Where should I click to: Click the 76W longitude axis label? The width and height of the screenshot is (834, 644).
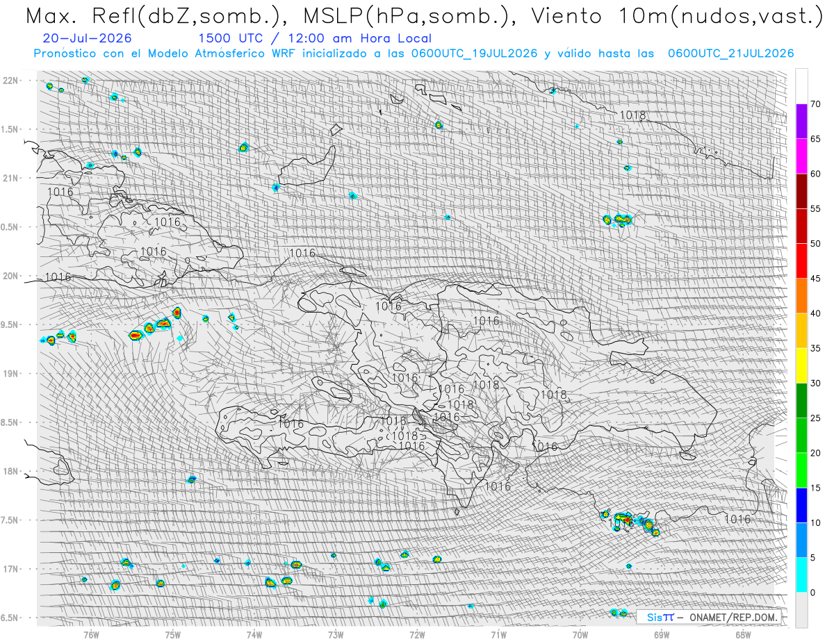(91, 634)
